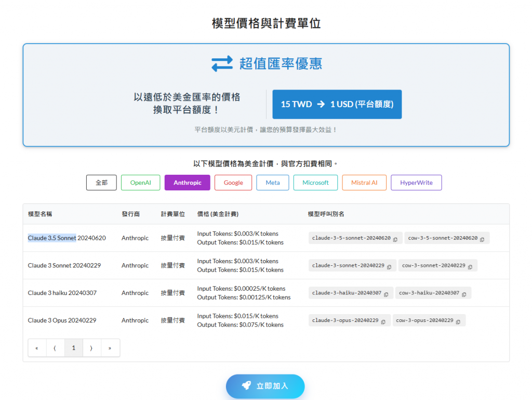This screenshot has width=532, height=400.
Task: Select page 1 in pagination
Action: click(74, 348)
